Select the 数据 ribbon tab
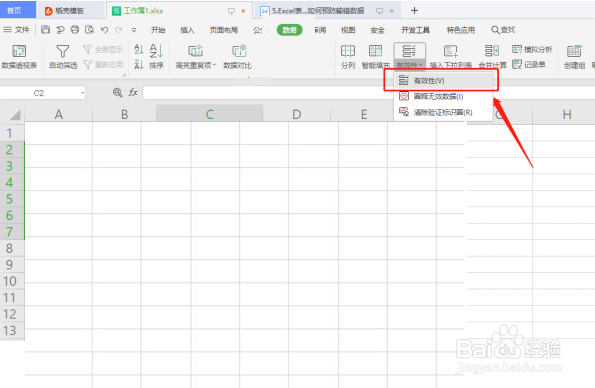The width and height of the screenshot is (595, 388). [290, 30]
